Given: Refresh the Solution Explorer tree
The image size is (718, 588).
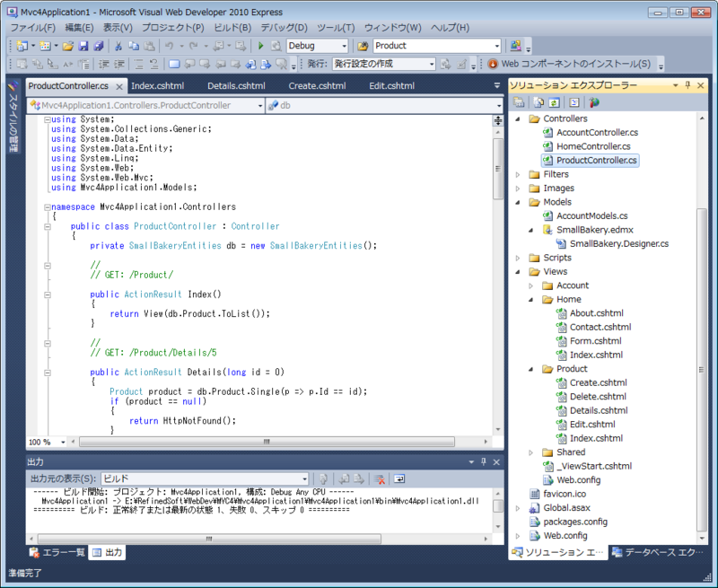Looking at the screenshot, I should pos(554,102).
